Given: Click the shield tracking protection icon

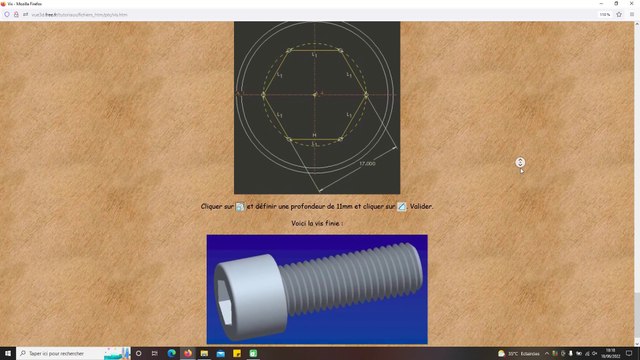Looking at the screenshot, I should 7,14.
